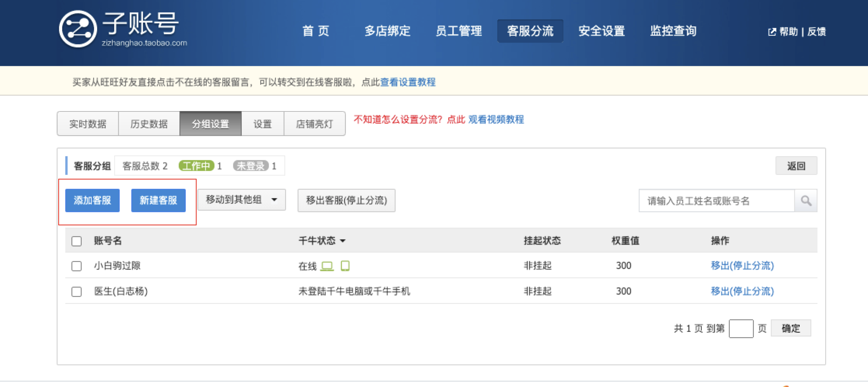Click the 操作 column header
The height and width of the screenshot is (387, 868).
720,241
